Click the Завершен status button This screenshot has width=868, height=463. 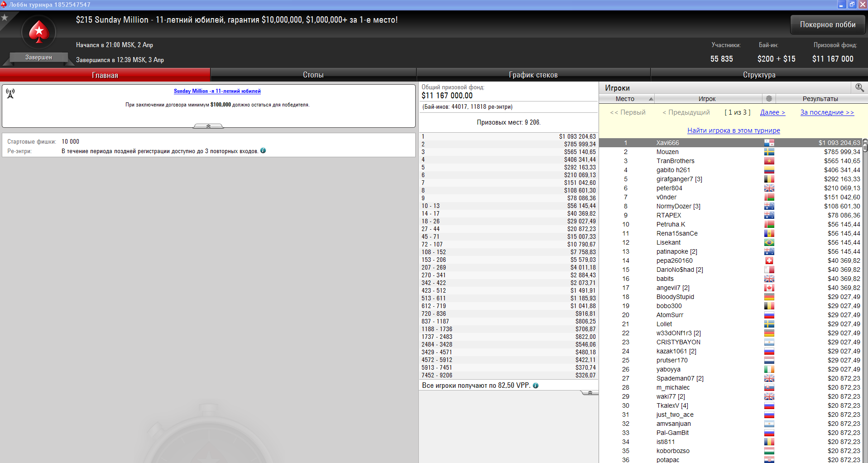coord(38,58)
